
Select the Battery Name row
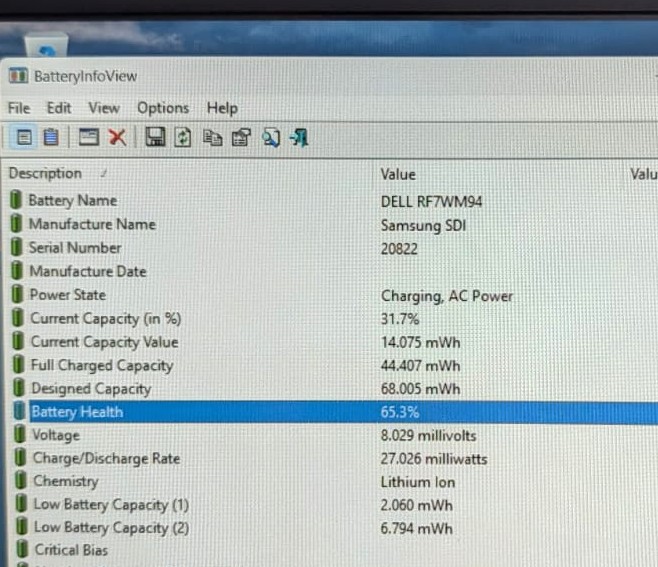[x=334, y=201]
